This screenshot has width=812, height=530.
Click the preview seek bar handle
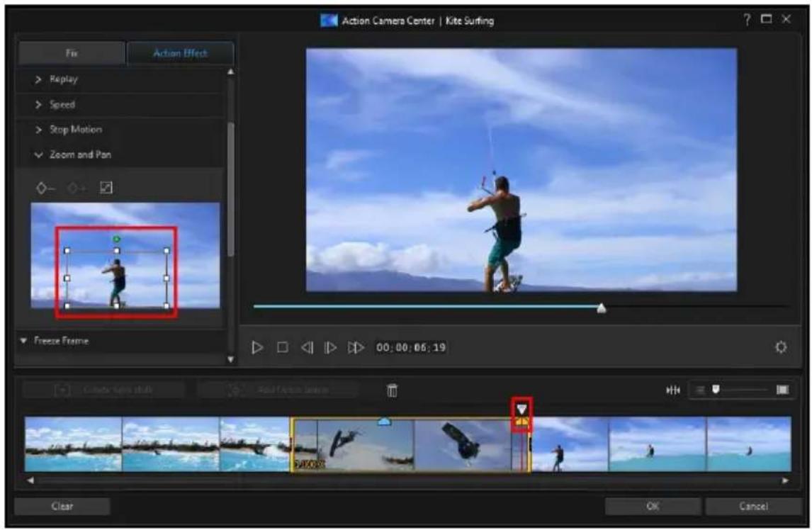pos(602,308)
